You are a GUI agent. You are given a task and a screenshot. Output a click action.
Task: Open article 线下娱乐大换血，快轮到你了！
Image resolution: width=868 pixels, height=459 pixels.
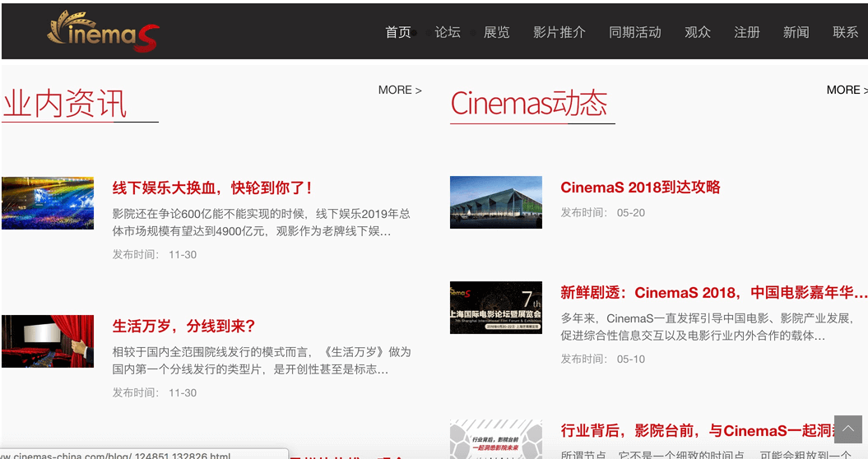tap(212, 188)
